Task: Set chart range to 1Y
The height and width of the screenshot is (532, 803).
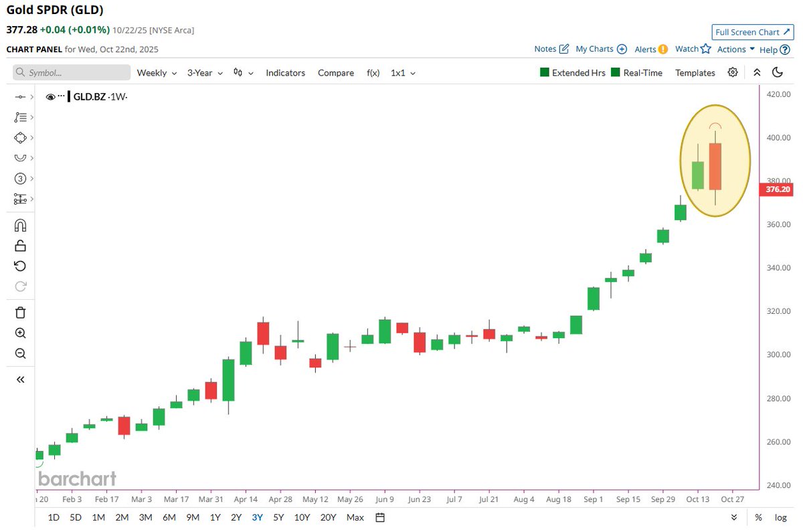Action: (x=215, y=517)
